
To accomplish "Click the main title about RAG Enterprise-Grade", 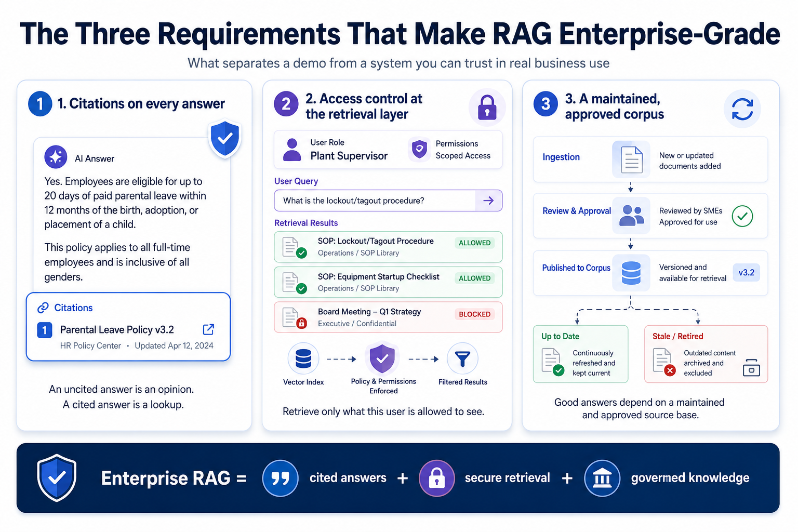I will (x=400, y=34).
